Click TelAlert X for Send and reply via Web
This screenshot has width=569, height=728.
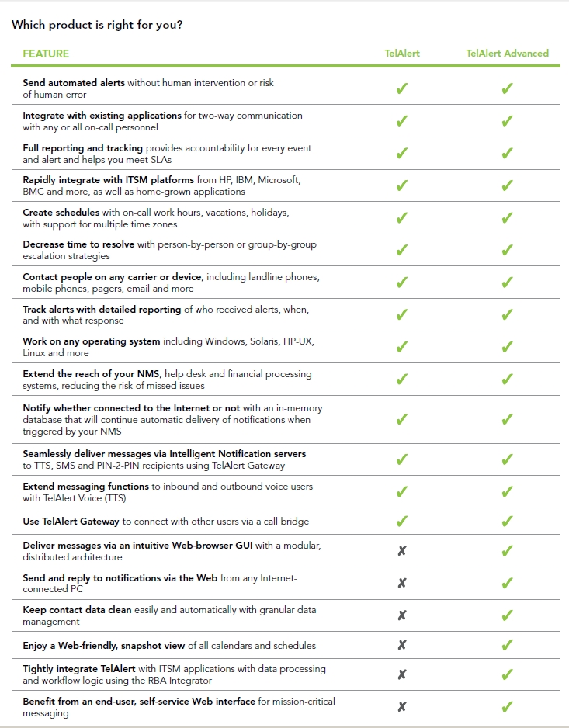click(402, 583)
